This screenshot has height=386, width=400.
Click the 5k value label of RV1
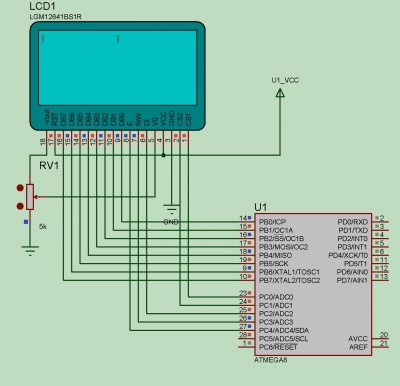(x=43, y=227)
